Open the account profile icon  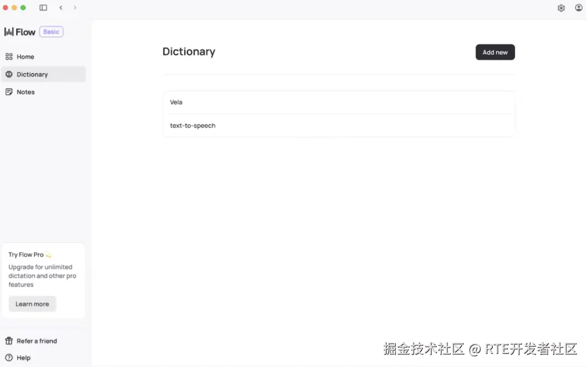tap(579, 8)
